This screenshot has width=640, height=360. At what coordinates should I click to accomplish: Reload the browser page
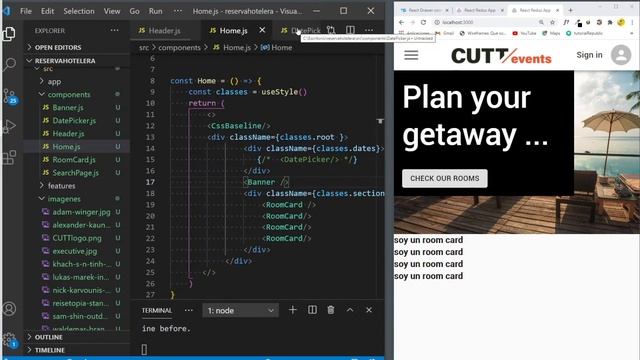coord(423,22)
